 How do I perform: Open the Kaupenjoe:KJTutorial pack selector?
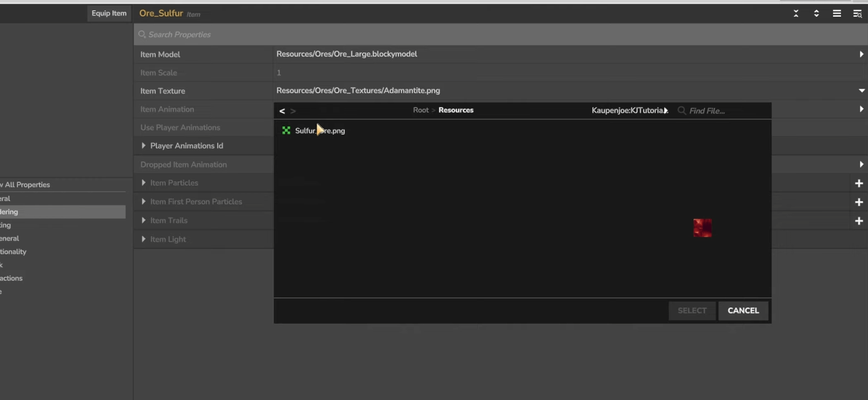(x=630, y=111)
